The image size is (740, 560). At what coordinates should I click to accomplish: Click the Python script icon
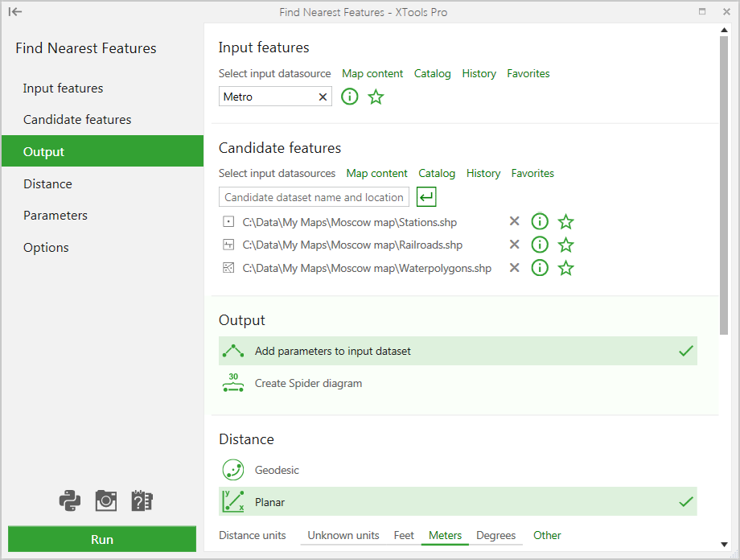click(x=70, y=501)
